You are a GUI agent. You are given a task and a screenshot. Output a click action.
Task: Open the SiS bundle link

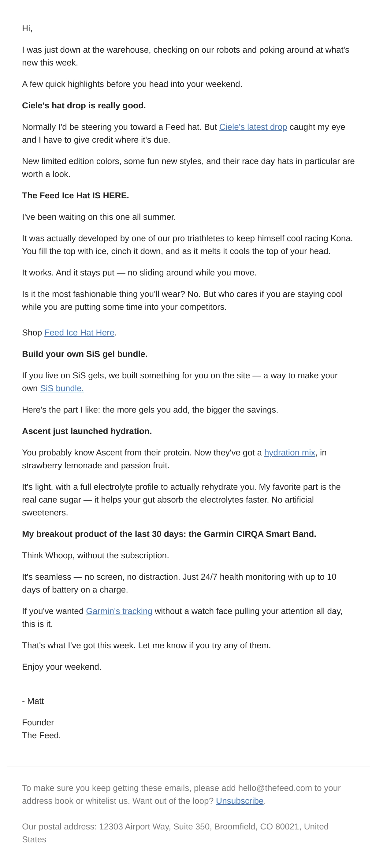pyautogui.click(x=62, y=388)
